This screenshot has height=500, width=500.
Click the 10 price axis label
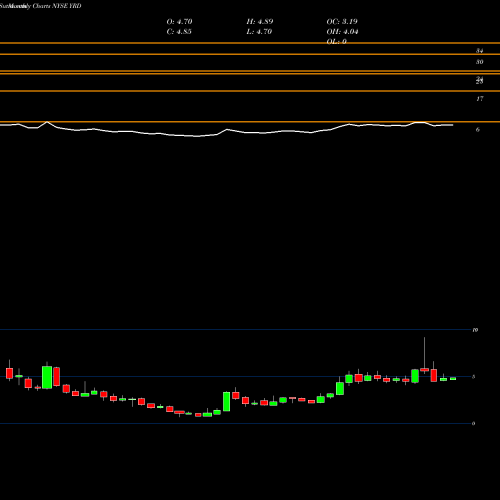475,330
